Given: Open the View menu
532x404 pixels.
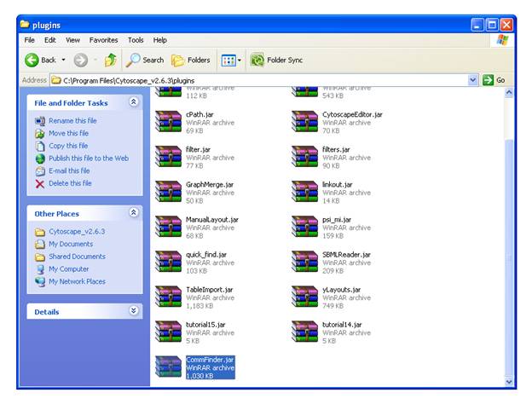Looking at the screenshot, I should pyautogui.click(x=72, y=40).
